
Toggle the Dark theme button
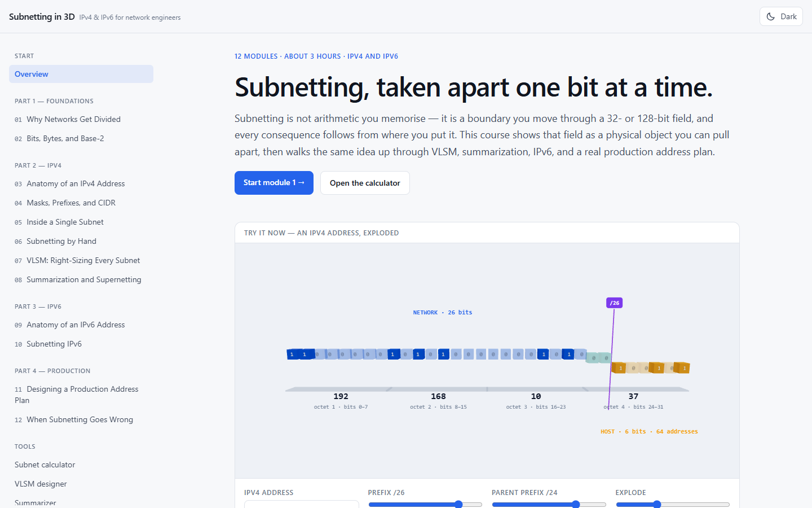coord(781,16)
